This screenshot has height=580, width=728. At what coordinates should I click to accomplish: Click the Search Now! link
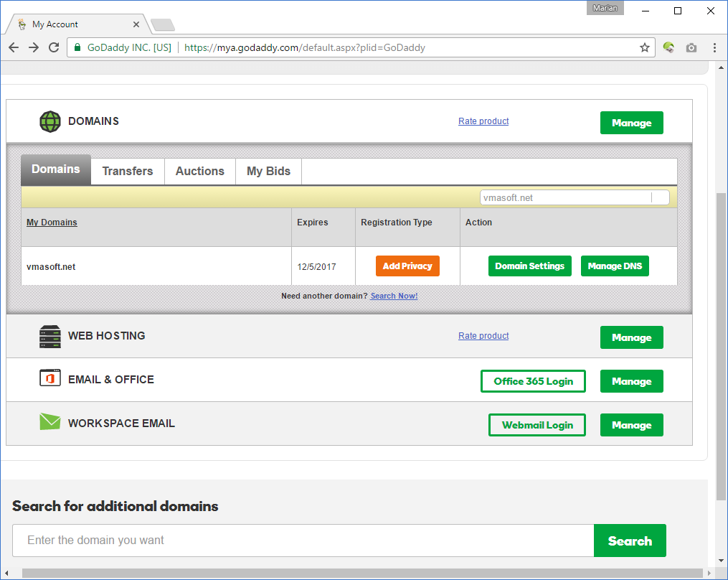[394, 296]
